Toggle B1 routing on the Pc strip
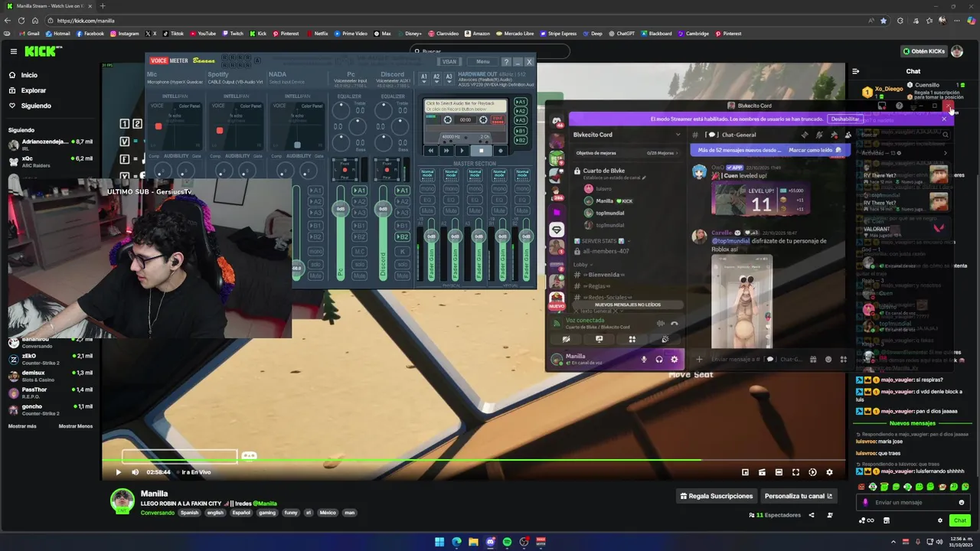The width and height of the screenshot is (980, 551). tap(359, 225)
